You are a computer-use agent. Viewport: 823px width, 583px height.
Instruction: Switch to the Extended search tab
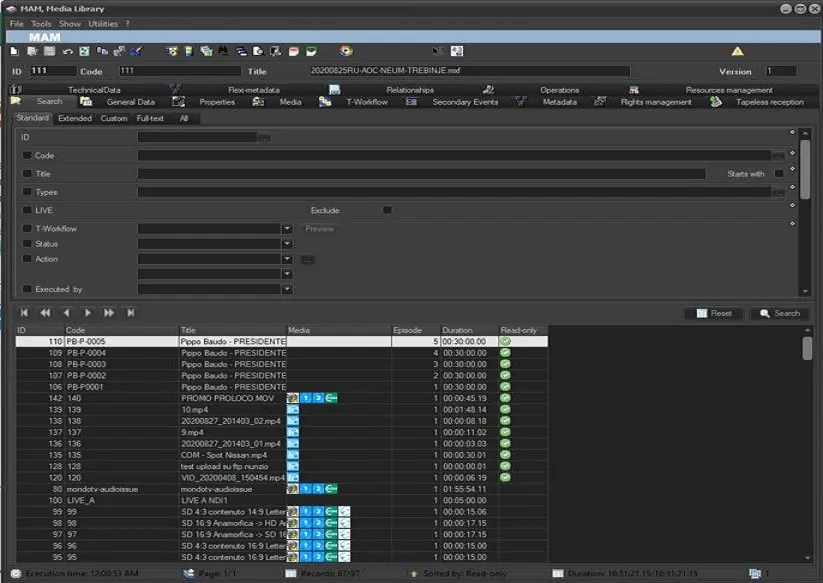point(74,118)
